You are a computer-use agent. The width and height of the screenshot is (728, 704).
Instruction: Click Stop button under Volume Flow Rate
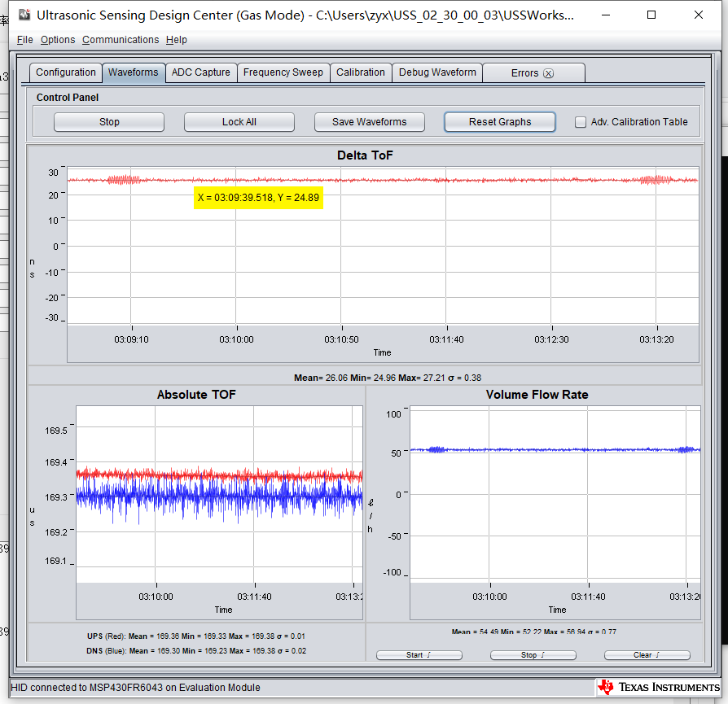[533, 655]
